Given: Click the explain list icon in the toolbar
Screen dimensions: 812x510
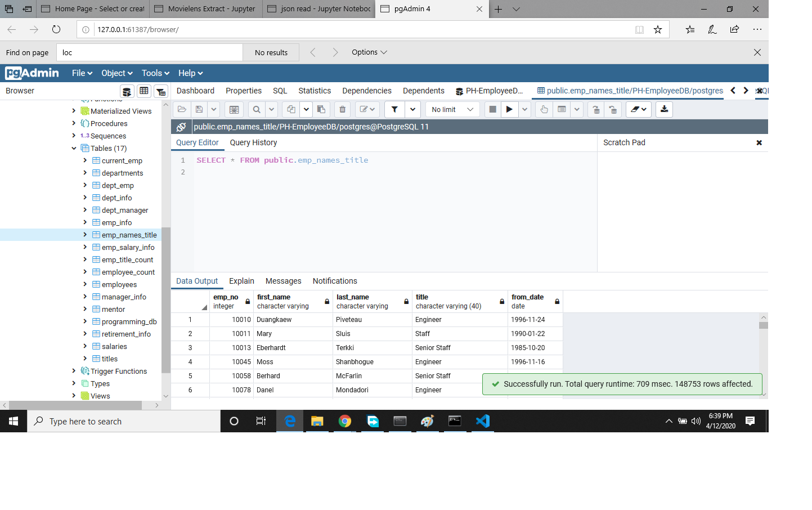Looking at the screenshot, I should pos(562,109).
